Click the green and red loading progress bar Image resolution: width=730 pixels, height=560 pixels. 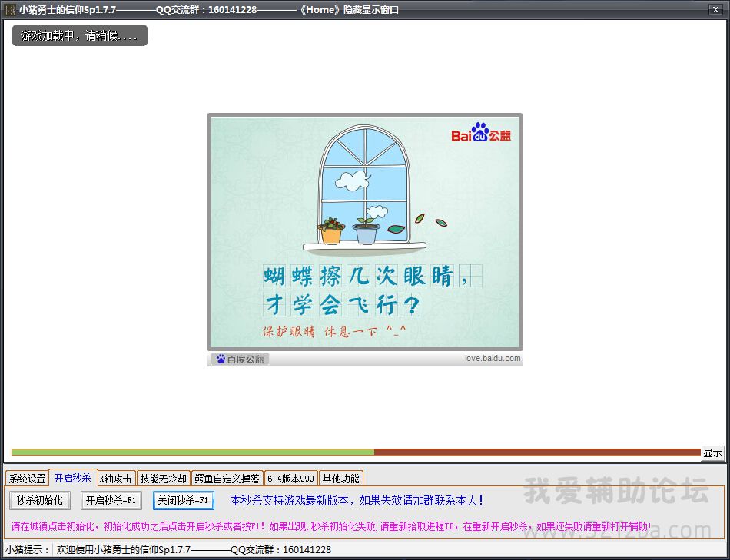click(355, 452)
